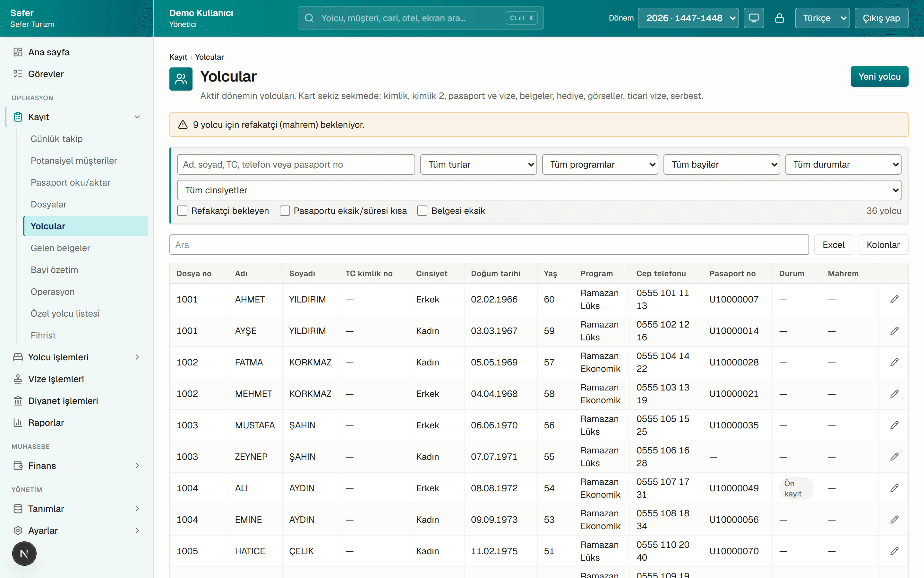Click the lock icon in header

click(x=779, y=18)
